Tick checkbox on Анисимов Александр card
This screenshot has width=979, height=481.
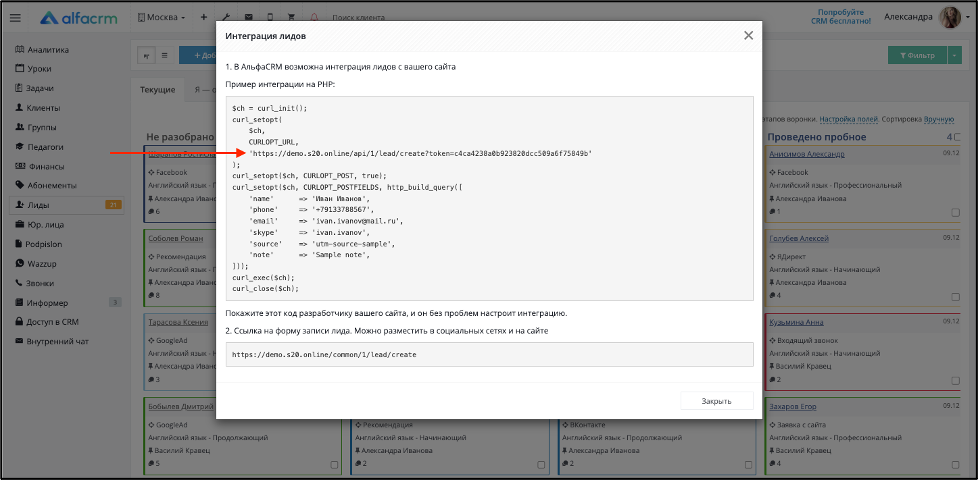coord(955,212)
